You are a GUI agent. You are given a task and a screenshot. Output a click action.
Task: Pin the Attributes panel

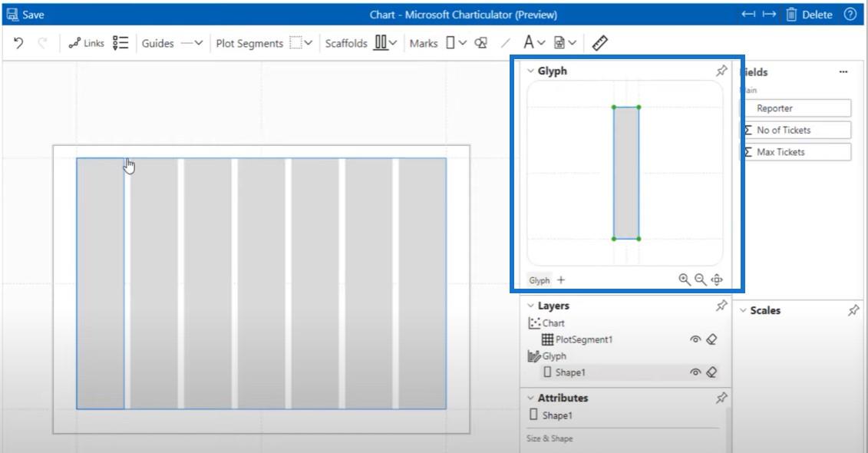click(x=721, y=398)
